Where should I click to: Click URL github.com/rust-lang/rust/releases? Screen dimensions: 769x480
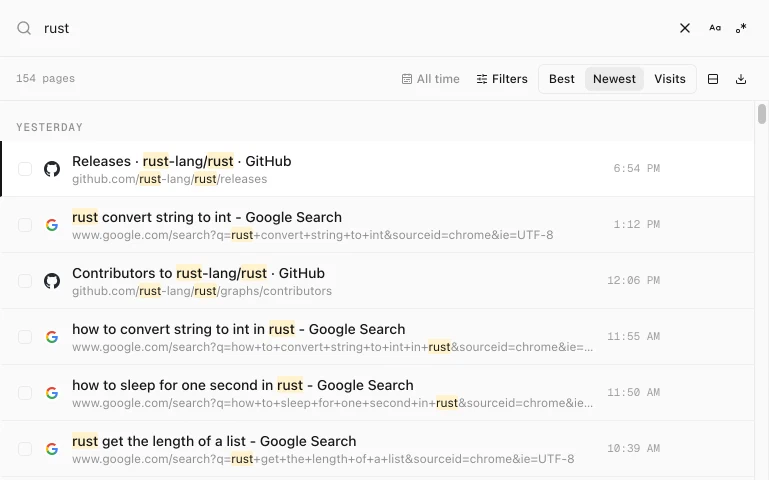point(170,179)
